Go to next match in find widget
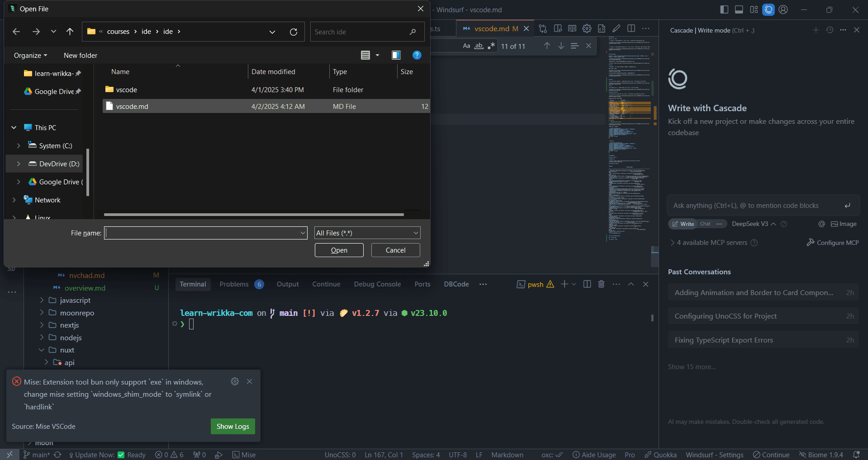The width and height of the screenshot is (868, 460). click(561, 46)
